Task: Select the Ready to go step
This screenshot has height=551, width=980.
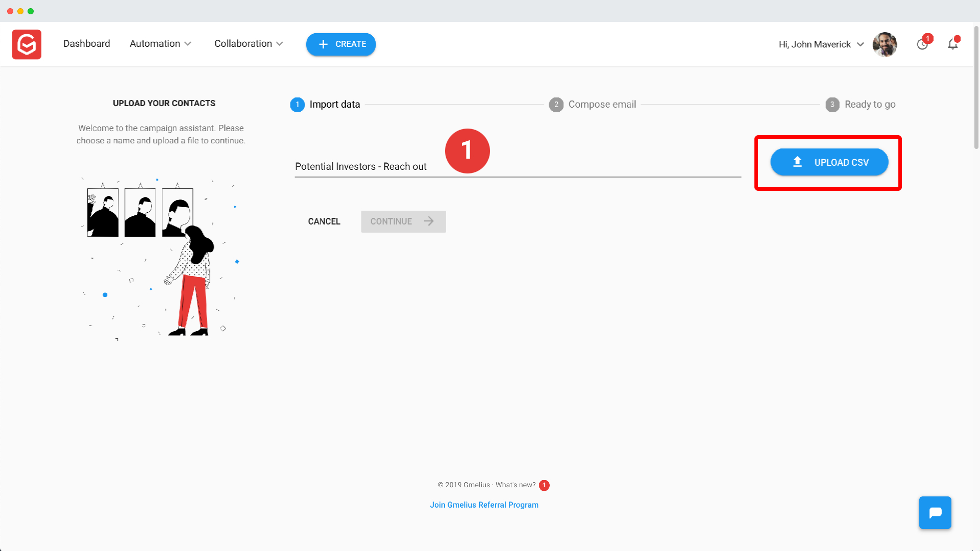Action: click(x=861, y=105)
